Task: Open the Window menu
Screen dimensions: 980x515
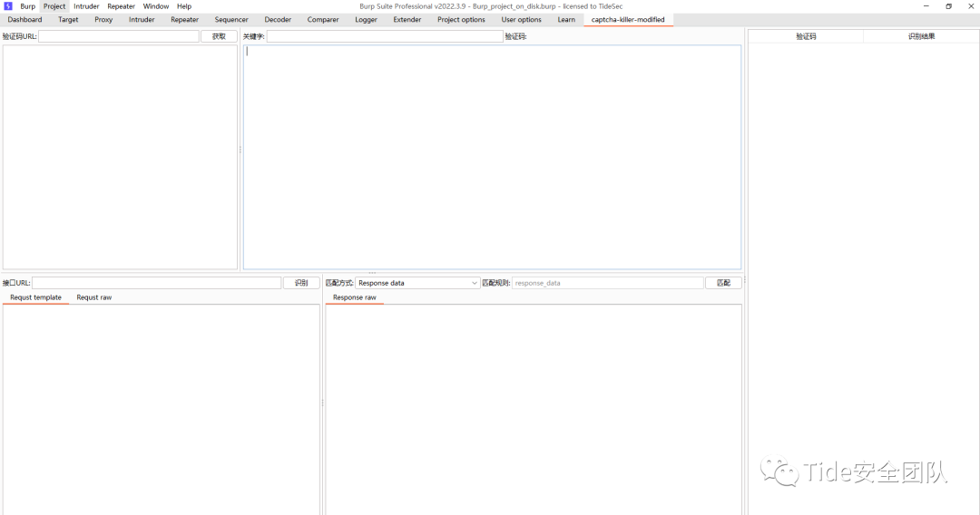Action: pyautogui.click(x=156, y=6)
